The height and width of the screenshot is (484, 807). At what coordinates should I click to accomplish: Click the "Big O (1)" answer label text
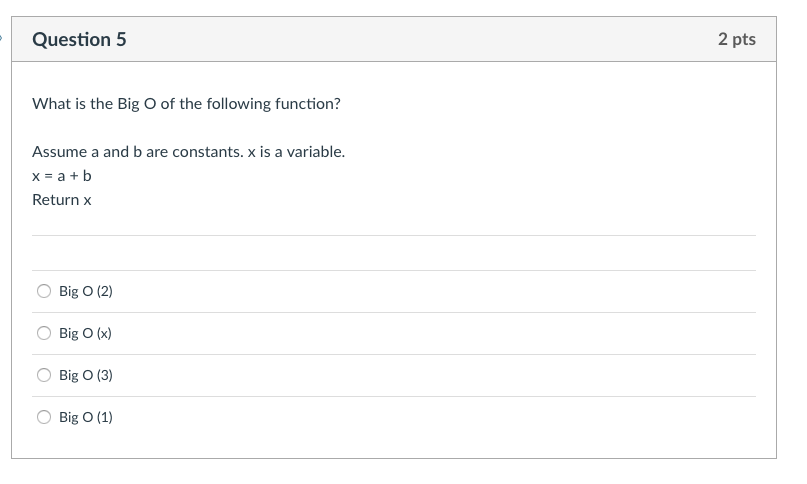86,417
